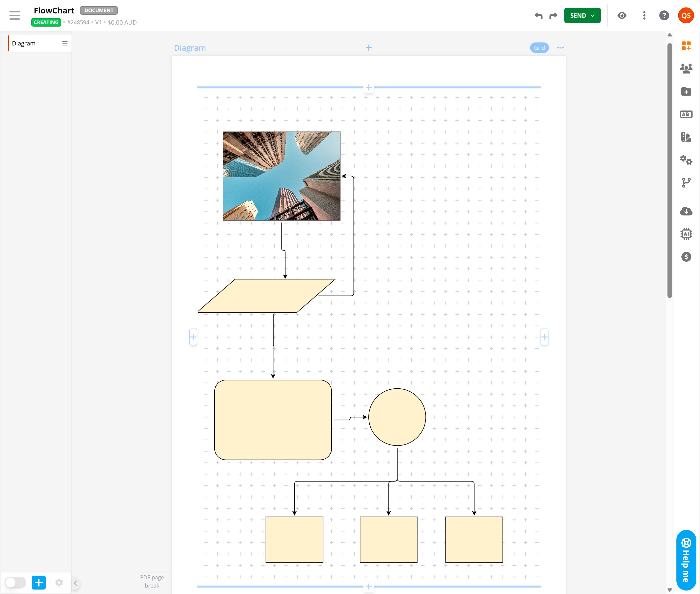Open the dollar pricing icon
The width and height of the screenshot is (700, 594).
686,257
